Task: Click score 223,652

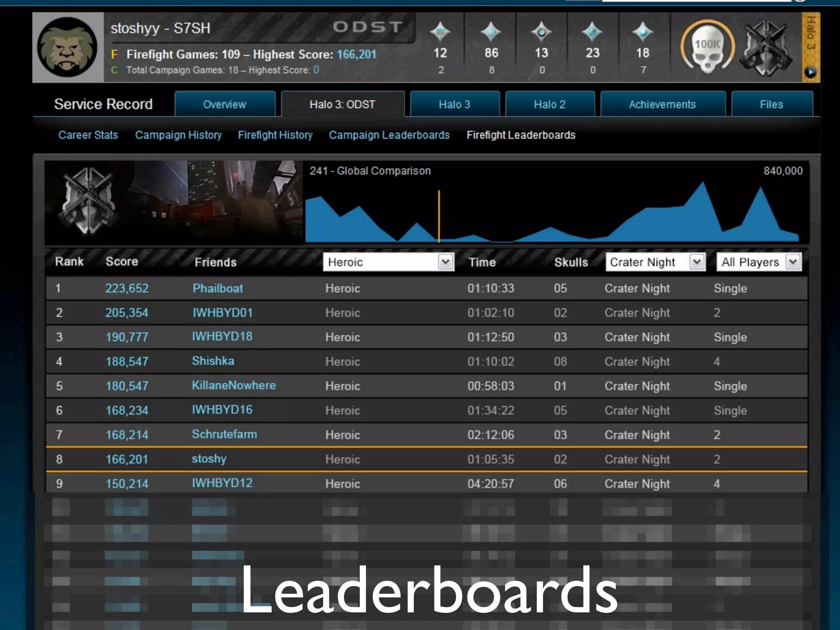Action: click(x=127, y=288)
